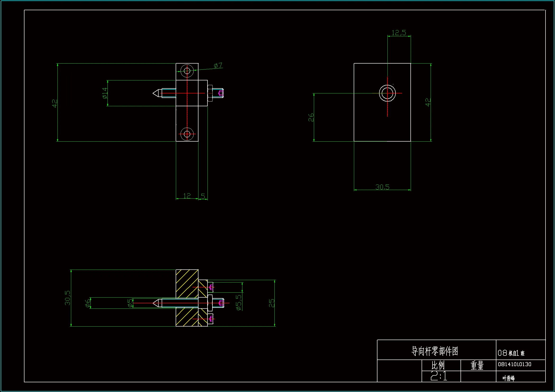Select the ø6 dimension in section view
Image resolution: width=555 pixels, height=392 pixels.
tap(88, 303)
